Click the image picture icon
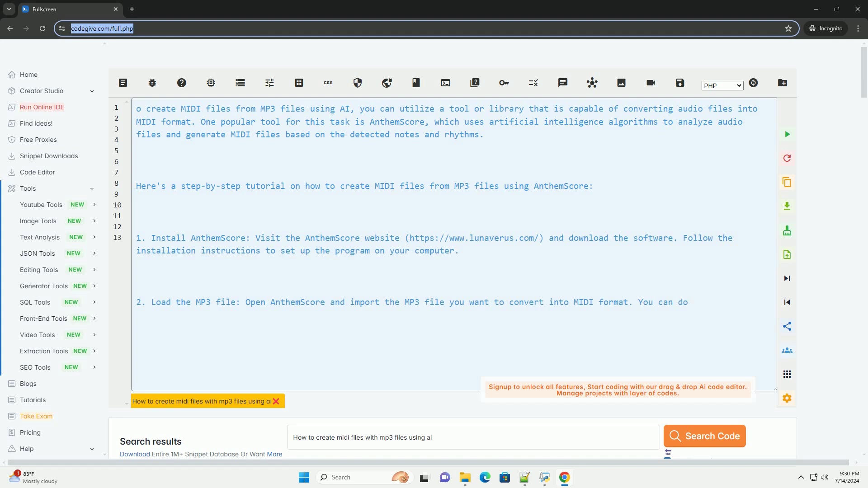This screenshot has height=488, width=868. pos(622,83)
